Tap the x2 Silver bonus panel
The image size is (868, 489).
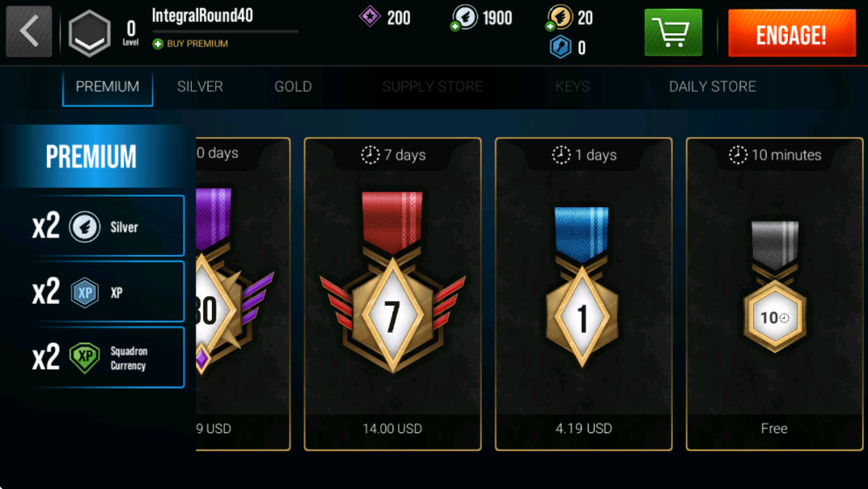tap(106, 225)
